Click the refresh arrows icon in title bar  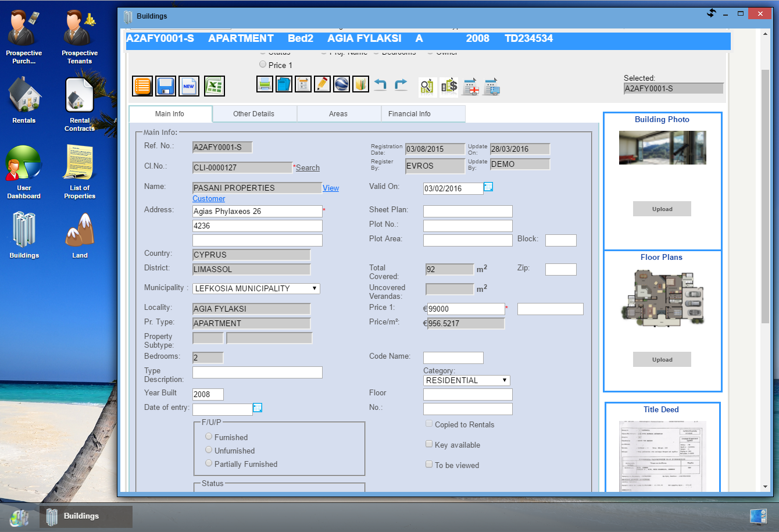click(712, 13)
